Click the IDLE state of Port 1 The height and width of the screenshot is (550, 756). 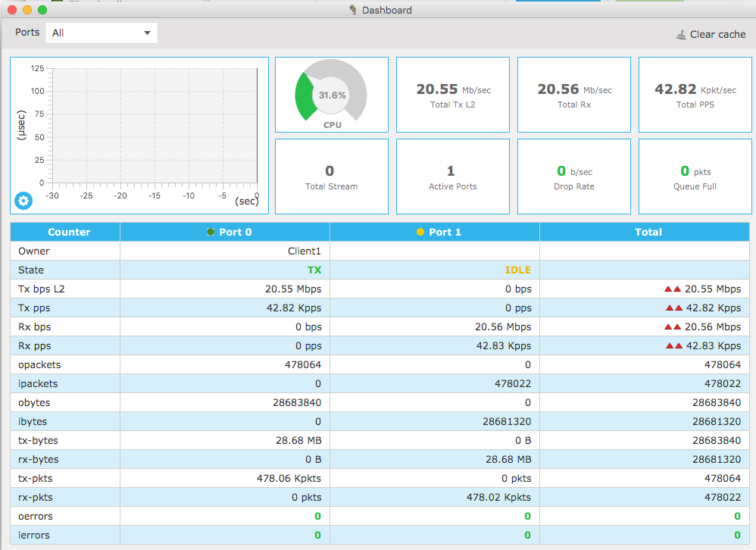(x=518, y=270)
